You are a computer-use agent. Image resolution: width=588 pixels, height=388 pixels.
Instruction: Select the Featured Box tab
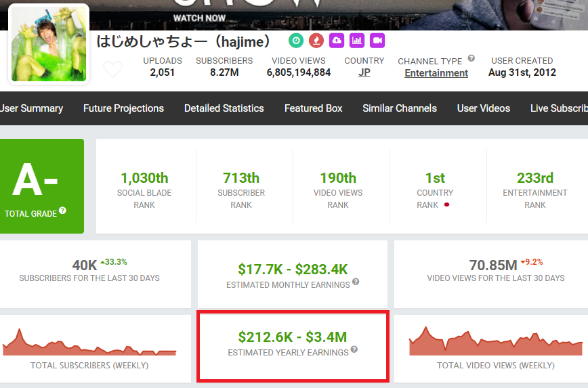coord(313,108)
